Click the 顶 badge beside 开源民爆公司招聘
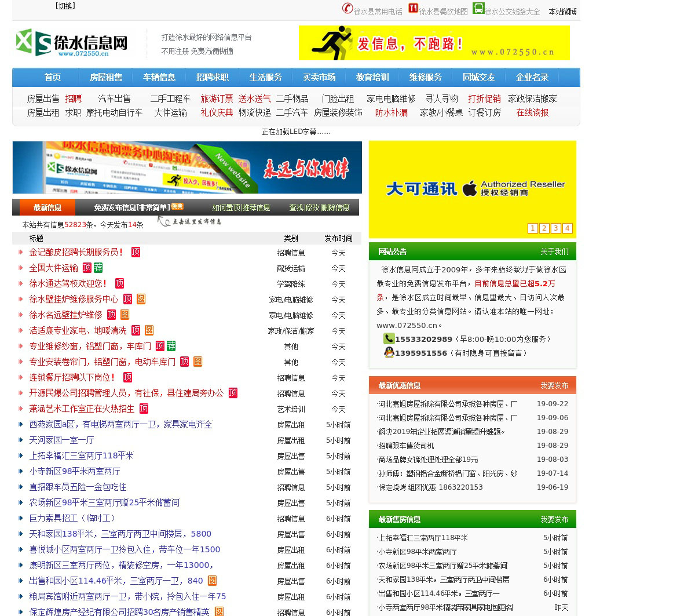 [x=233, y=393]
